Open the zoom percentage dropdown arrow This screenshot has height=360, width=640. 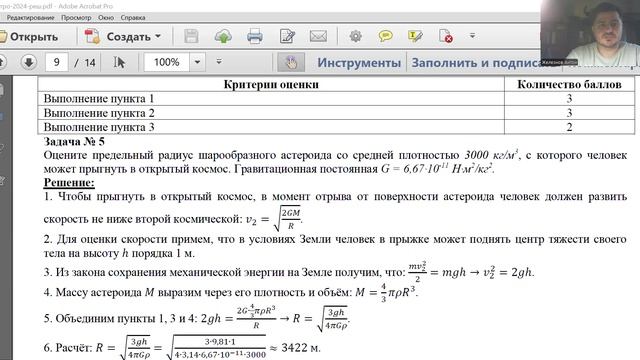pos(198,62)
